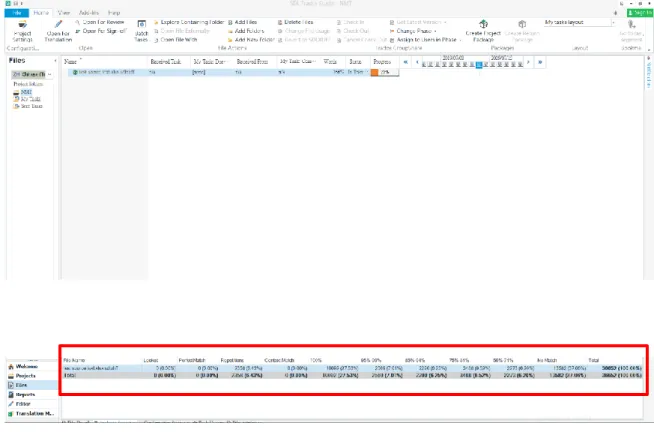Click Add Files in the ribbon
Screen dimensions: 654x432
pyautogui.click(x=242, y=22)
